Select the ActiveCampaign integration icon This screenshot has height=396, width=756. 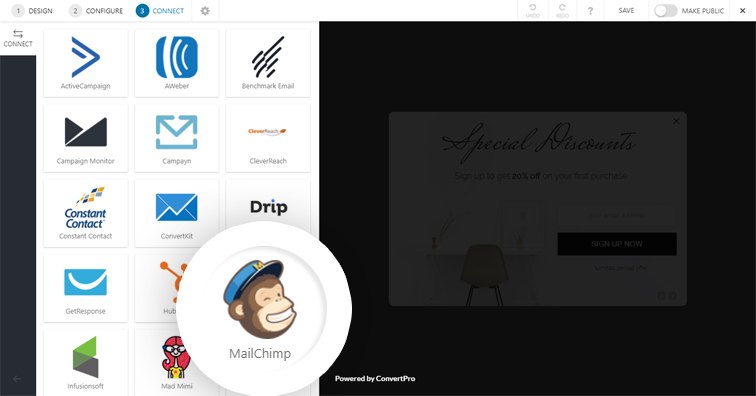85,57
